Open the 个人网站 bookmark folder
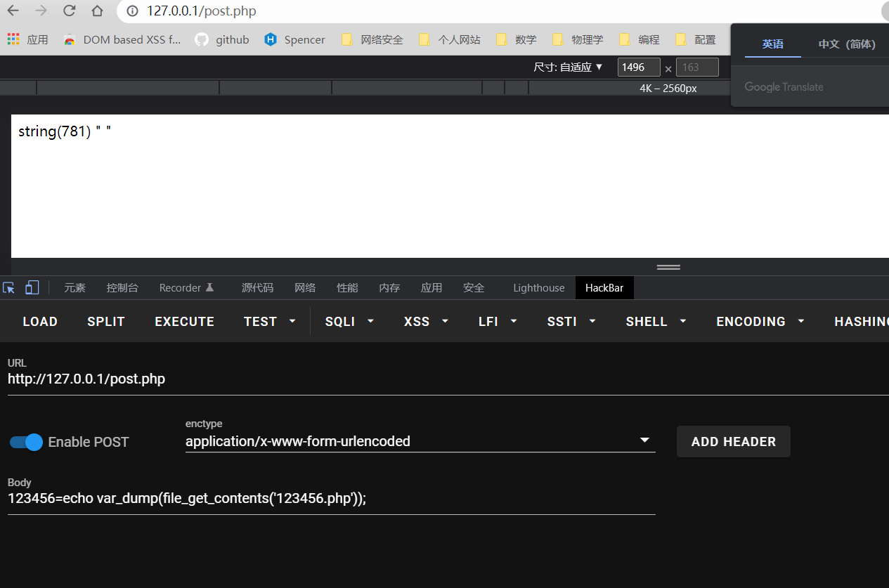The image size is (889, 588). (x=450, y=39)
